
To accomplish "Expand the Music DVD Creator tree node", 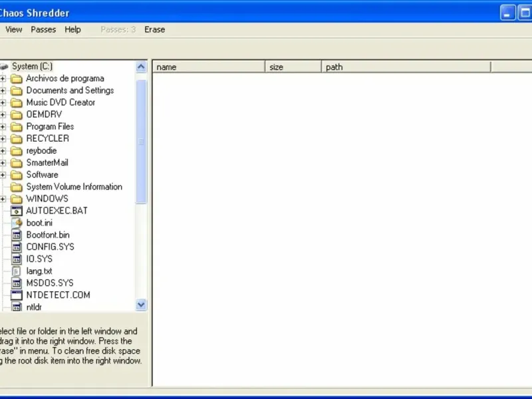I will coord(3,102).
